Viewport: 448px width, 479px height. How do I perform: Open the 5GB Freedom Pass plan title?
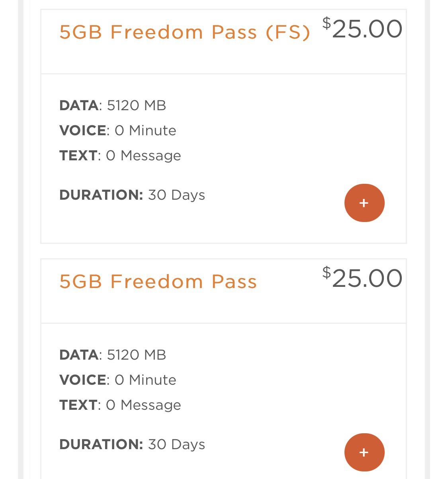coord(158,281)
